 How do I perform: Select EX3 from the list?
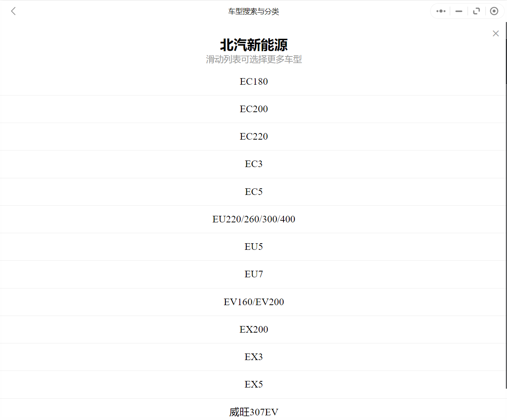[x=254, y=357]
